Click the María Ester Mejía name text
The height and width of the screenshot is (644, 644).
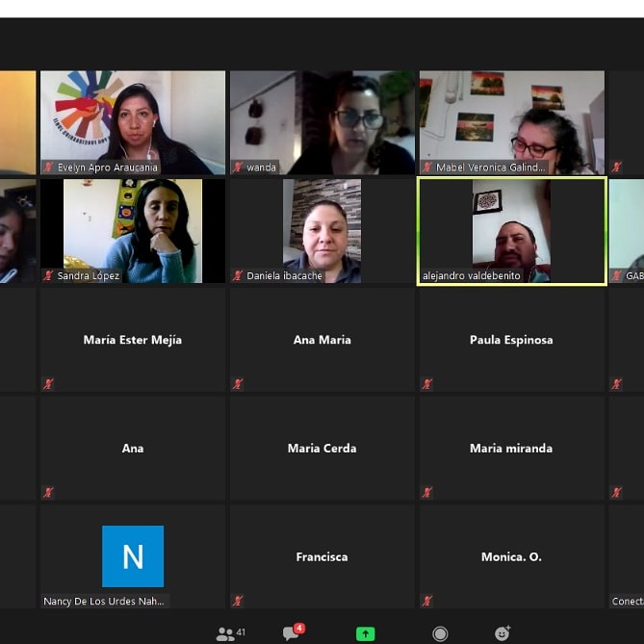[133, 340]
